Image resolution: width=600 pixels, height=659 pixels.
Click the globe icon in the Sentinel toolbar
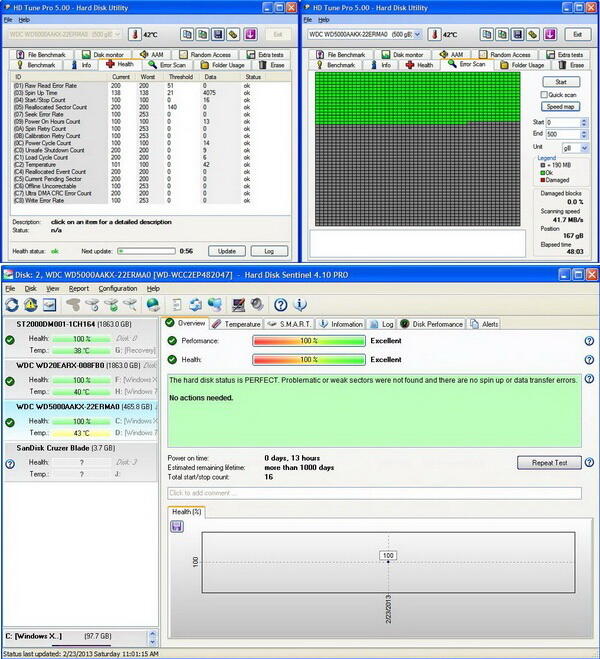coord(153,305)
